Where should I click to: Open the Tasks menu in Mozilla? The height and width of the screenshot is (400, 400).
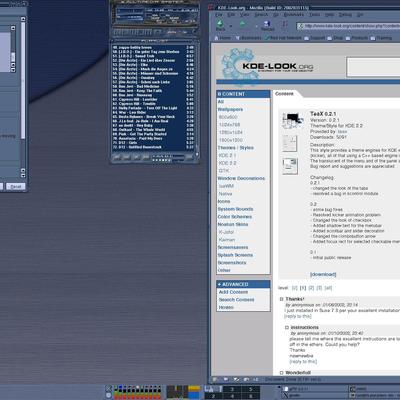(x=314, y=15)
